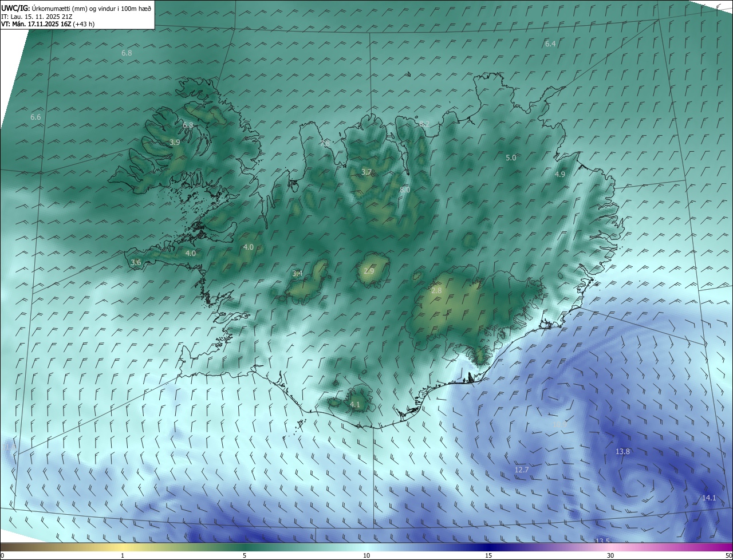Image resolution: width=733 pixels, height=560 pixels.
Task: Click the 6.8 label just above 3.9
Action: pos(188,125)
